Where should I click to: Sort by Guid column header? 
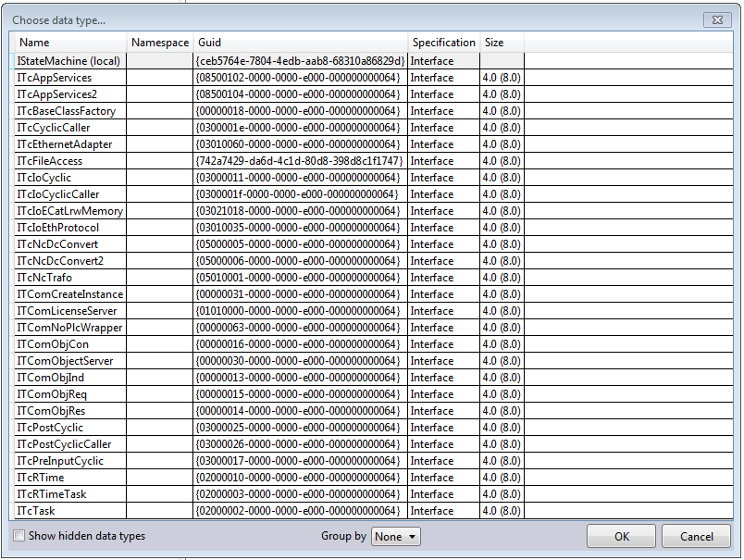(x=301, y=43)
